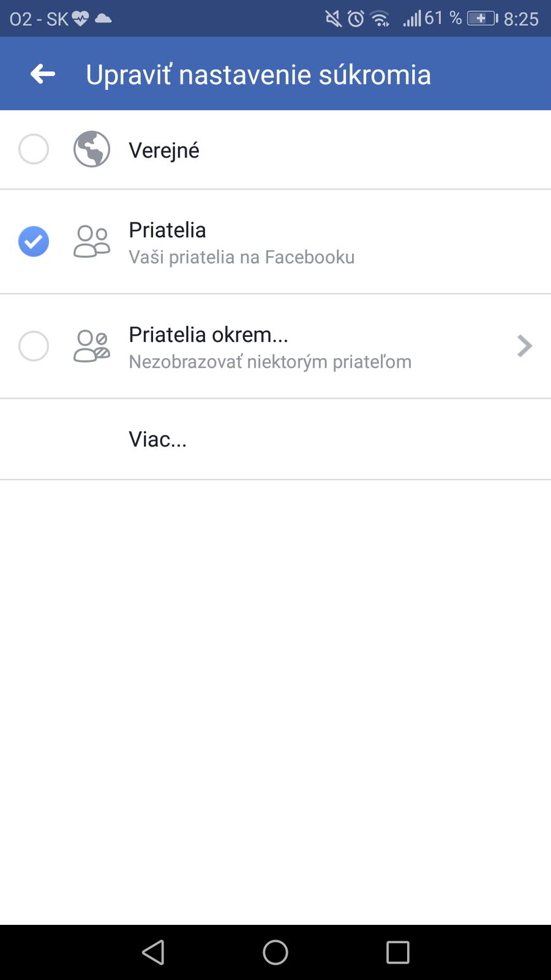Expand more options with Viac...
This screenshot has width=551, height=980.
pyautogui.click(x=157, y=439)
